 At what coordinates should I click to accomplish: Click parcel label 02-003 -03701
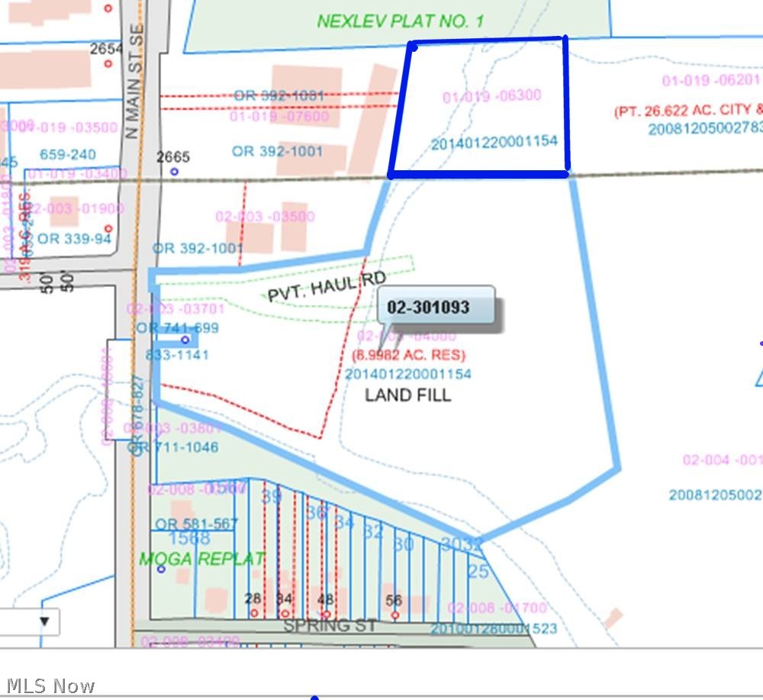point(175,308)
